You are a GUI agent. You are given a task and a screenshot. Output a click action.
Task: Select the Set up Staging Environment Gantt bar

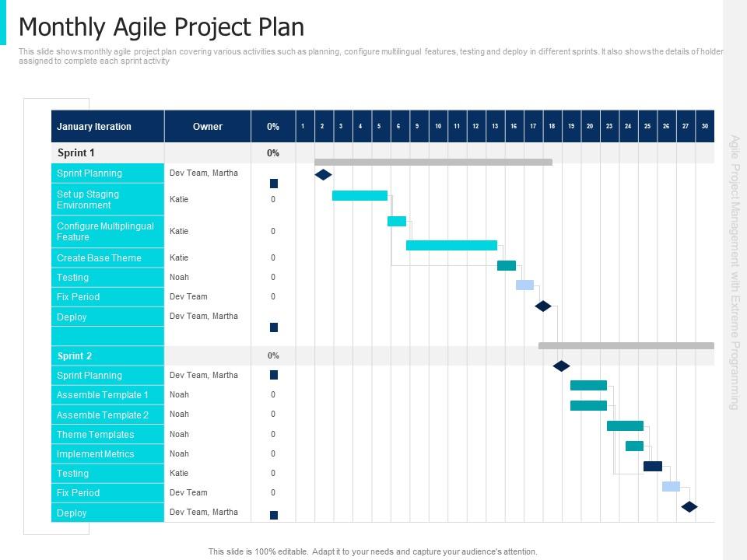(359, 195)
